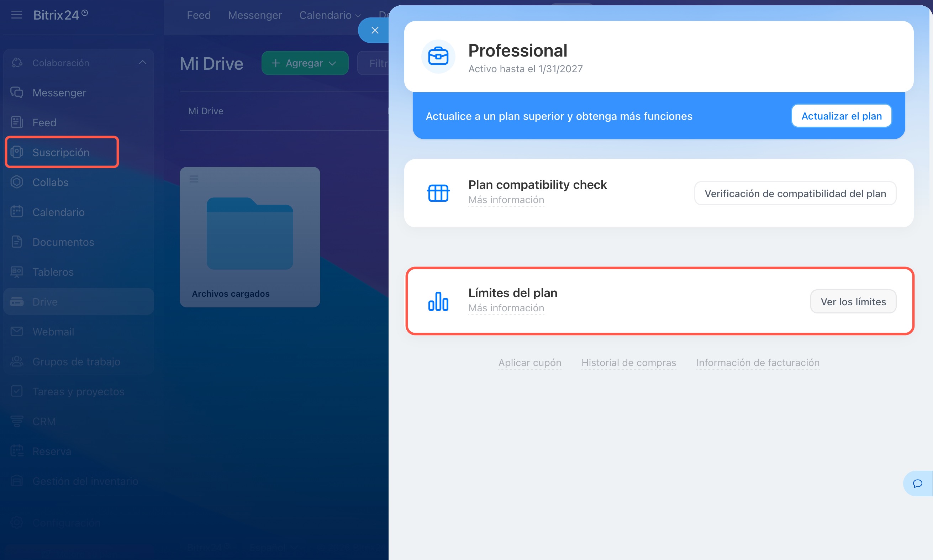Open the Archivos cargados folder menu

[x=194, y=179]
